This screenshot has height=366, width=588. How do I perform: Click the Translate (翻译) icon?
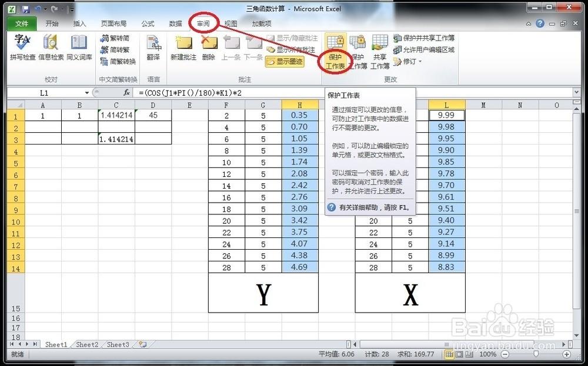pos(153,47)
